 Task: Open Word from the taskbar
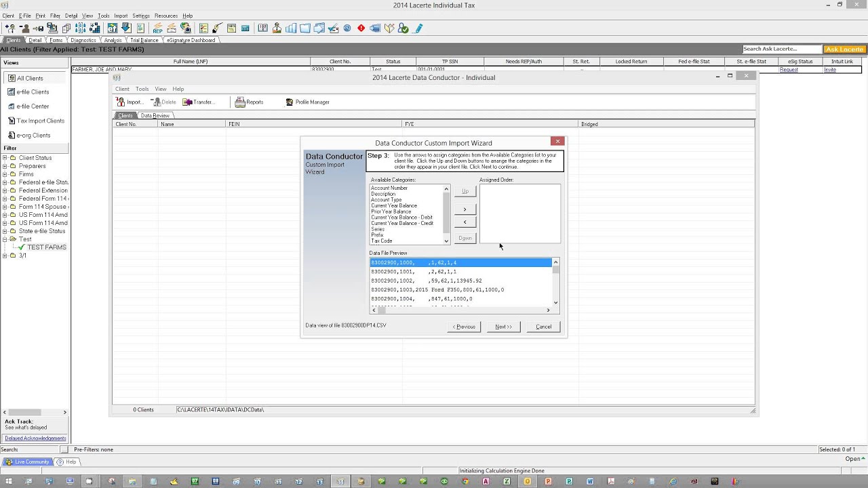(x=590, y=481)
